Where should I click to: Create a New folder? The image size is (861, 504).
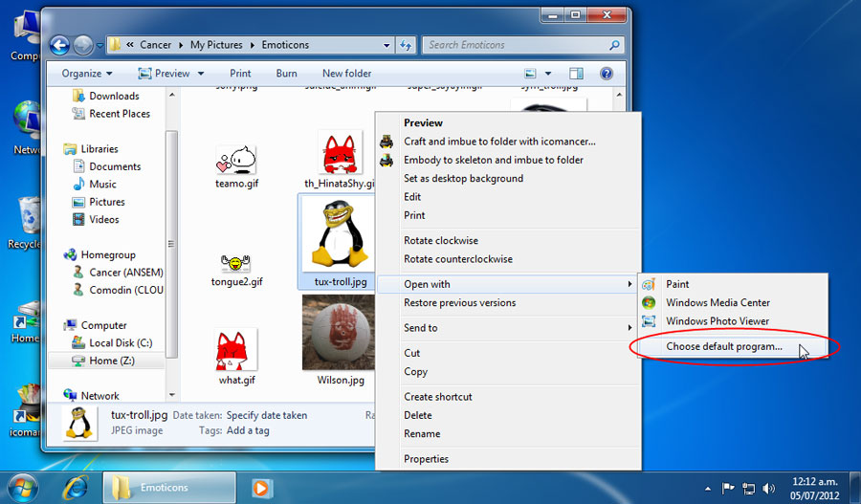coord(346,74)
